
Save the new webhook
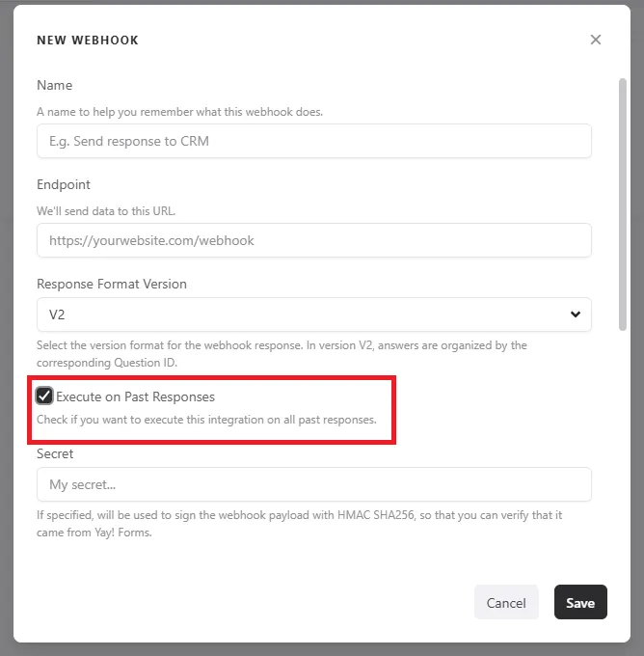[580, 602]
